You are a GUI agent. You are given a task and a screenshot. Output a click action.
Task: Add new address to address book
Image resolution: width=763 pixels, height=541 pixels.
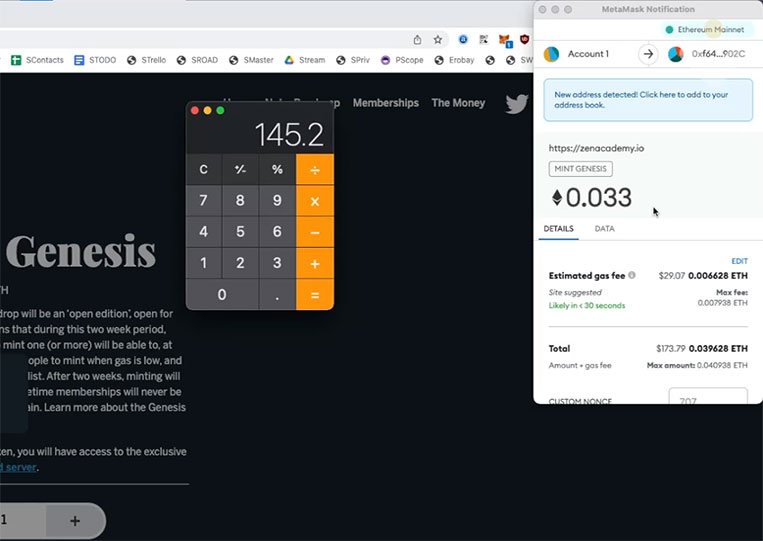point(648,100)
